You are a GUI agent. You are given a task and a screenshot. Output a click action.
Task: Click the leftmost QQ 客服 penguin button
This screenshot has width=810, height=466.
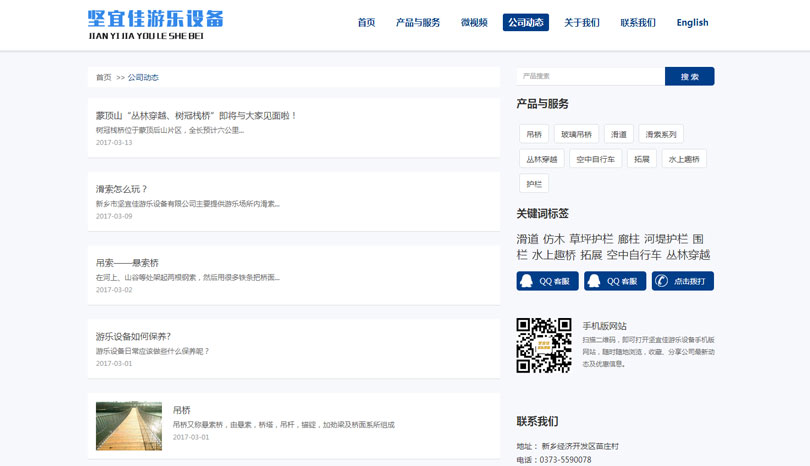coord(547,281)
